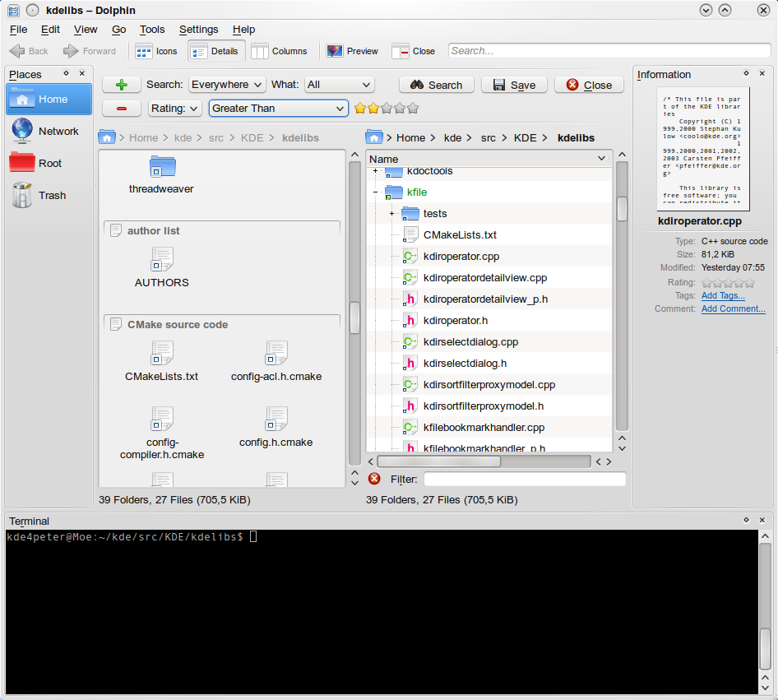Remove a criterion using the red minus icon
The height and width of the screenshot is (700, 778).
coord(122,108)
